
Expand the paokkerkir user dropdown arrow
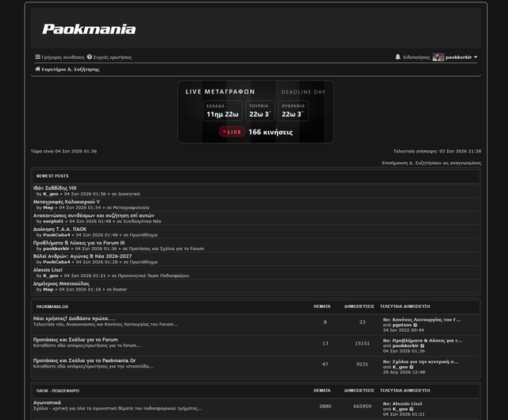[475, 57]
